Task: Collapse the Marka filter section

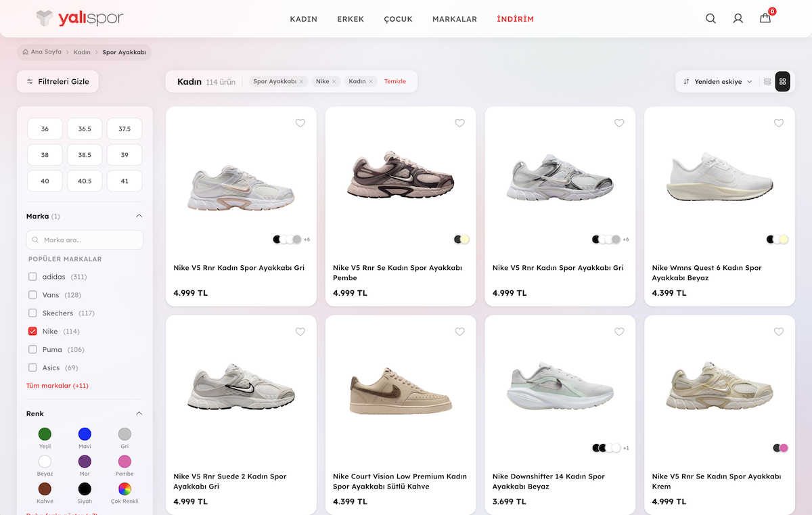Action: [139, 217]
